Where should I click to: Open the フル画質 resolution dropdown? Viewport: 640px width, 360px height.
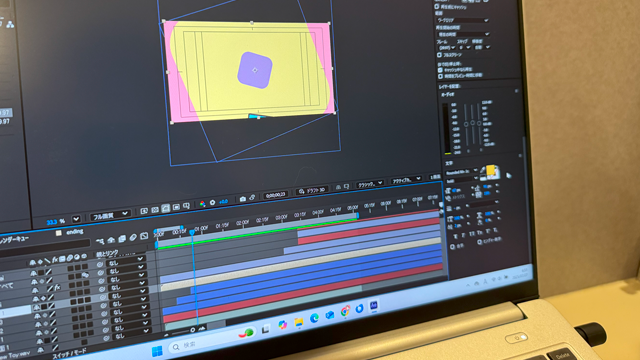pyautogui.click(x=110, y=215)
